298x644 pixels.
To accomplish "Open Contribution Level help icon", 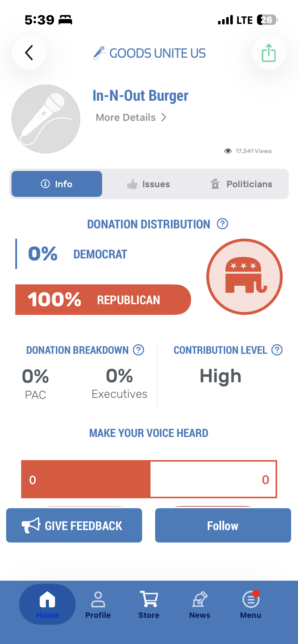I will [x=277, y=350].
